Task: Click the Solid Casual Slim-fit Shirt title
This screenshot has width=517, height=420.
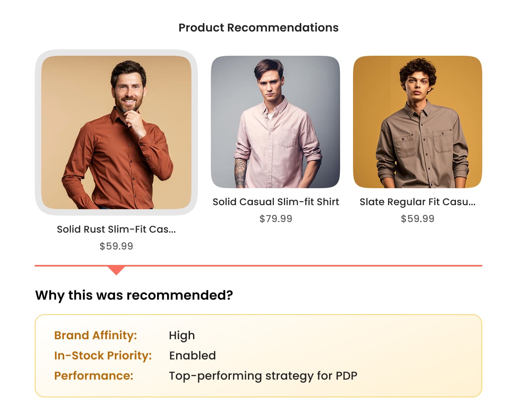Action: [276, 202]
